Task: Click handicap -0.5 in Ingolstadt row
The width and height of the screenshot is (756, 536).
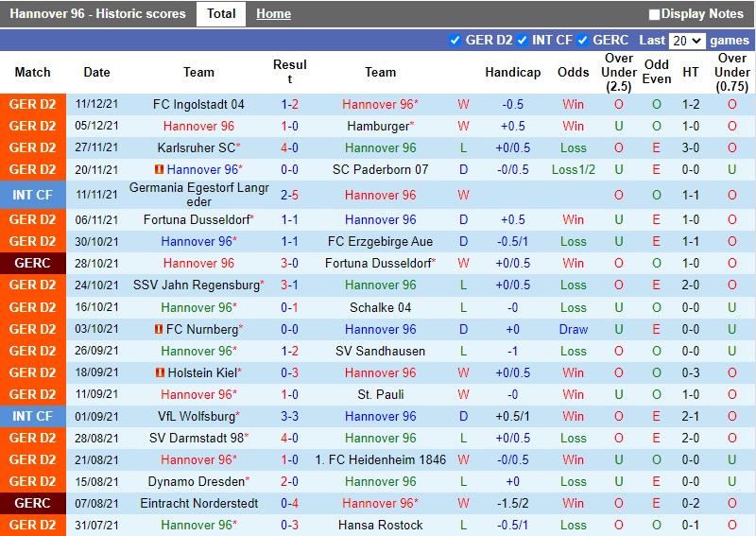Action: click(x=512, y=104)
